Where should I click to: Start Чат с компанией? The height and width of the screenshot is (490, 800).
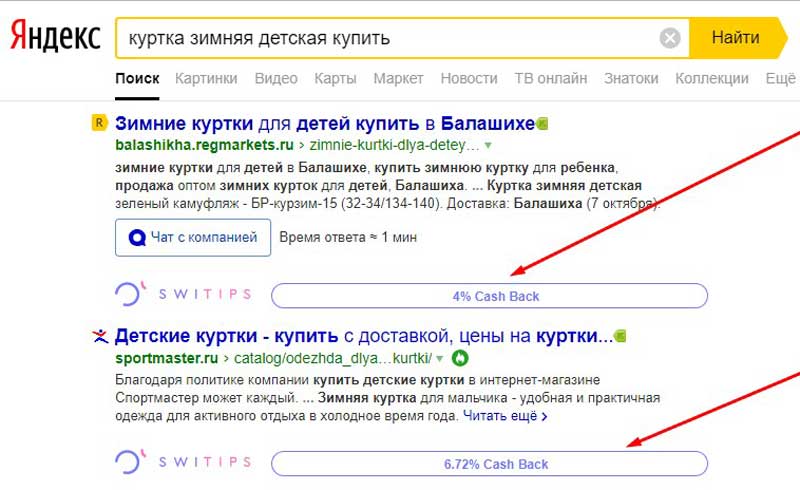tap(193, 237)
